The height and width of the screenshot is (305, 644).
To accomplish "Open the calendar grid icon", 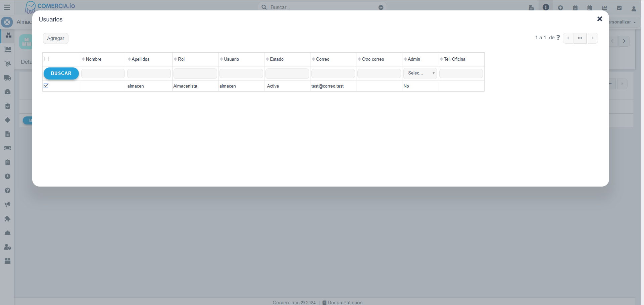I will pyautogui.click(x=590, y=8).
